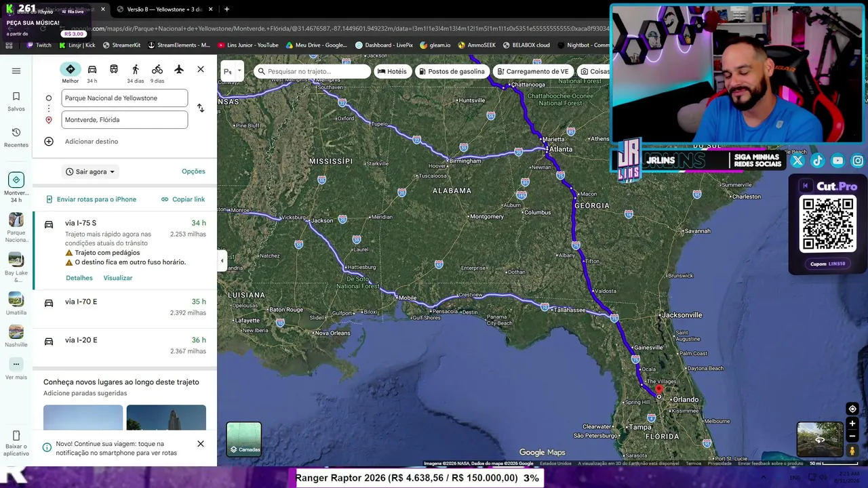Select the via I-75 S route

[x=125, y=250]
